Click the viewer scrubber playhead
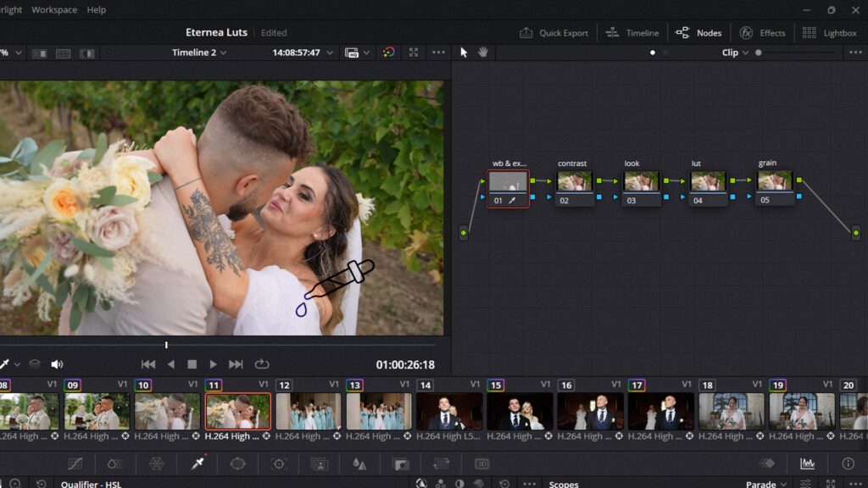868x488 pixels. point(166,345)
